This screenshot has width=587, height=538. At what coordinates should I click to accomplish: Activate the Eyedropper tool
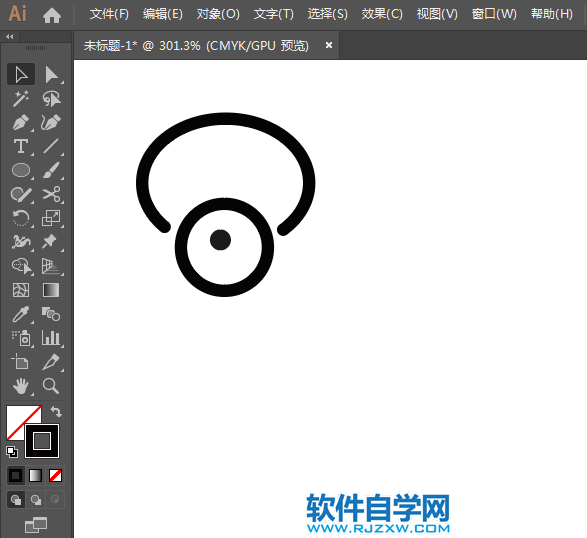21,314
